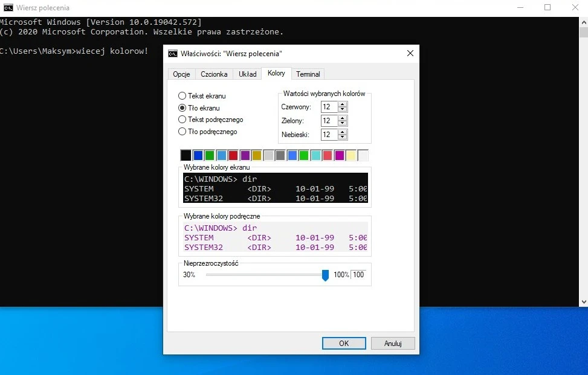Pick the dark red color swatch
Screen dimensions: 588x375
click(233, 155)
